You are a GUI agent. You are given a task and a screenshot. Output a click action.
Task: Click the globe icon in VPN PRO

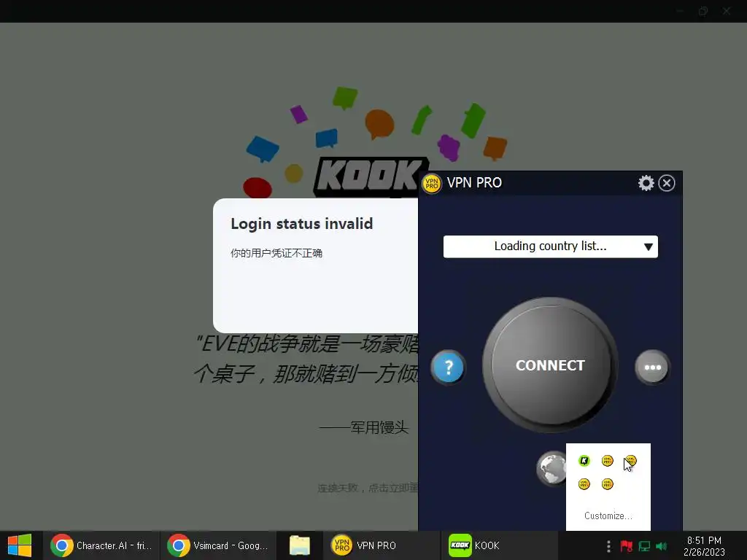click(551, 468)
